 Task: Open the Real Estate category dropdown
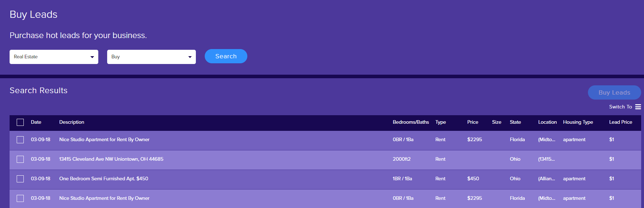tap(54, 57)
